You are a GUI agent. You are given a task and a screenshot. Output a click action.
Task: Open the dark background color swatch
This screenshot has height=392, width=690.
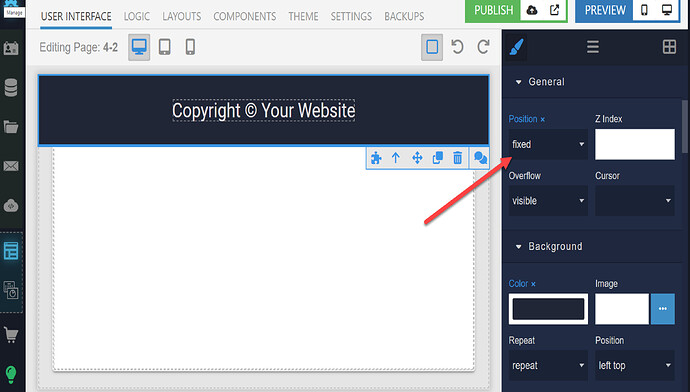(x=548, y=309)
